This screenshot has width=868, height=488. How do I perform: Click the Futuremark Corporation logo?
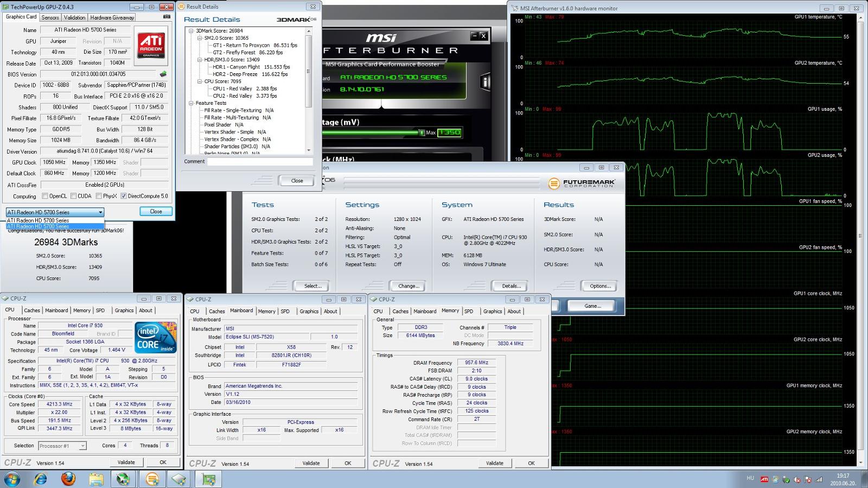pos(581,183)
